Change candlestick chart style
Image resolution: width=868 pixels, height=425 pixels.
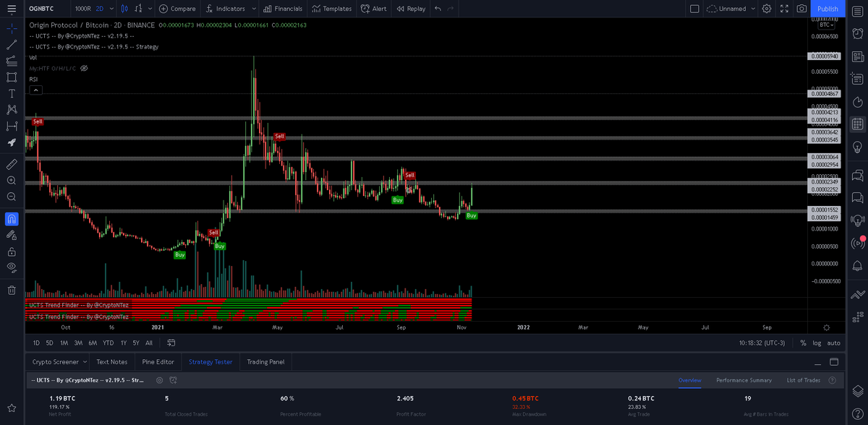click(124, 9)
